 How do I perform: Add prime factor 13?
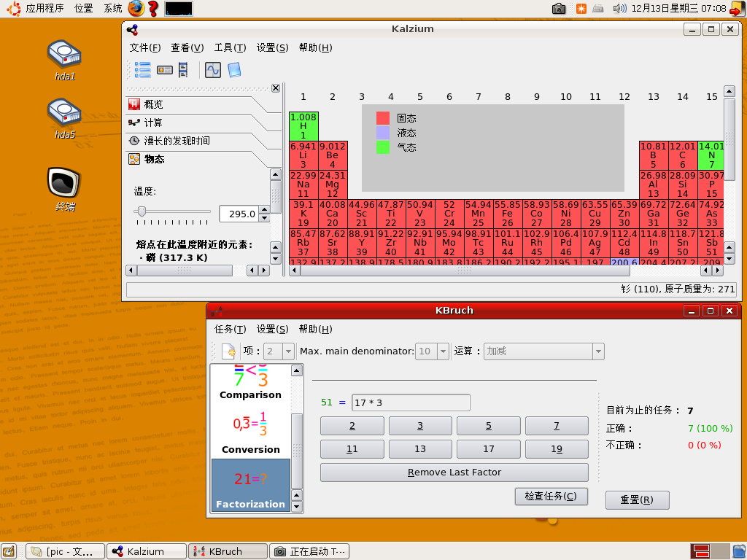pos(420,449)
